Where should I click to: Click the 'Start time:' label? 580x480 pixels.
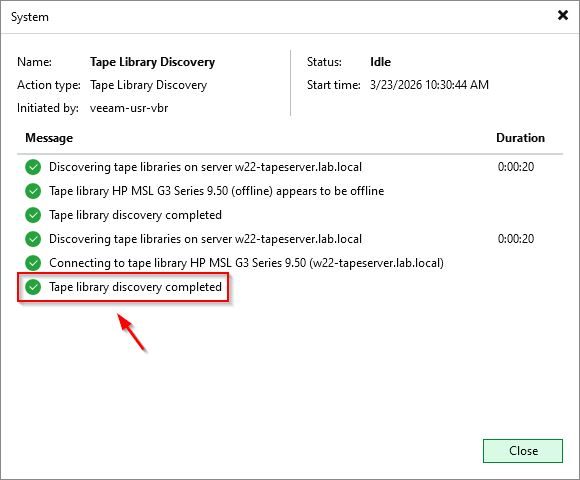(x=333, y=85)
